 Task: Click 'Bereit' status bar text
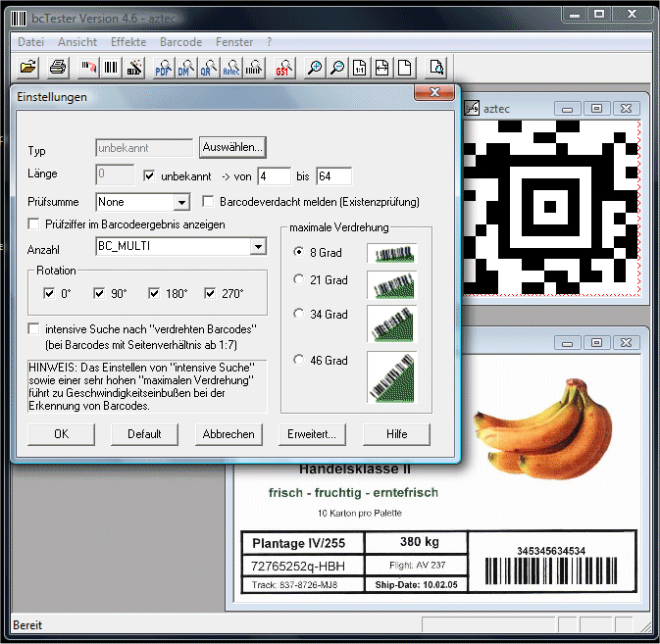tap(27, 625)
